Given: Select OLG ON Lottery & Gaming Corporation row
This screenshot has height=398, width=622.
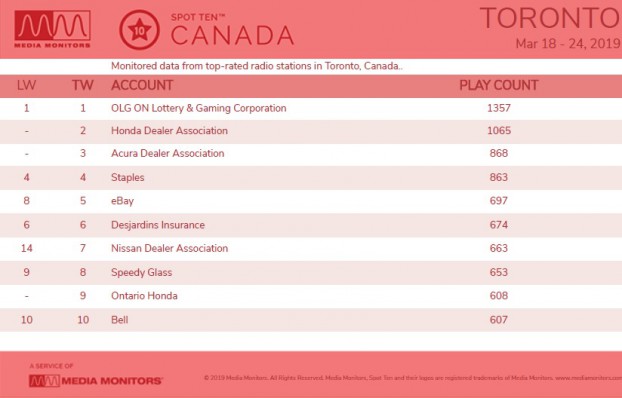Looking at the screenshot, I should [x=311, y=108].
